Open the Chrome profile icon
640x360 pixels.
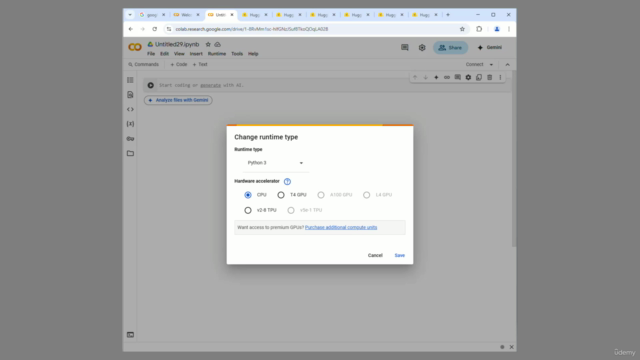tap(497, 29)
